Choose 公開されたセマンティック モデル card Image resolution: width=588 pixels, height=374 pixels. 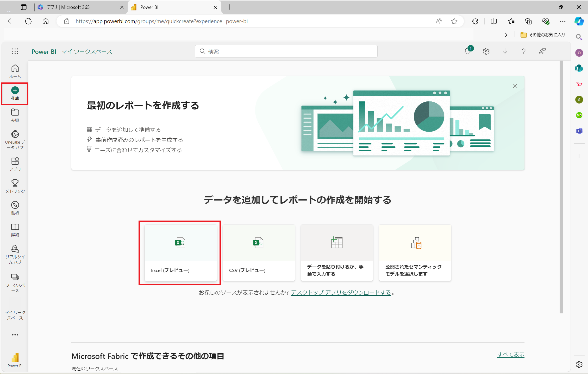click(x=415, y=253)
